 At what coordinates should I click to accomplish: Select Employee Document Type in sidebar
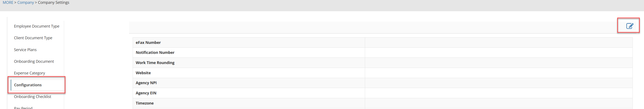37,26
